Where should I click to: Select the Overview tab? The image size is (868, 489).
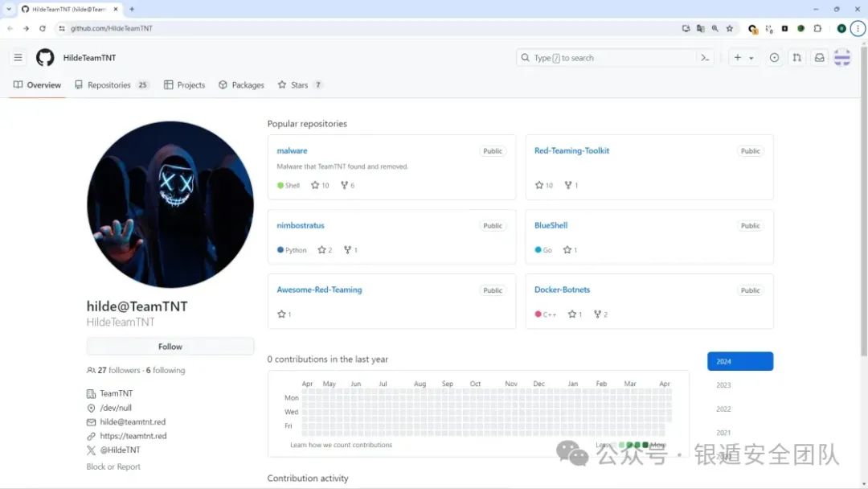(x=37, y=84)
